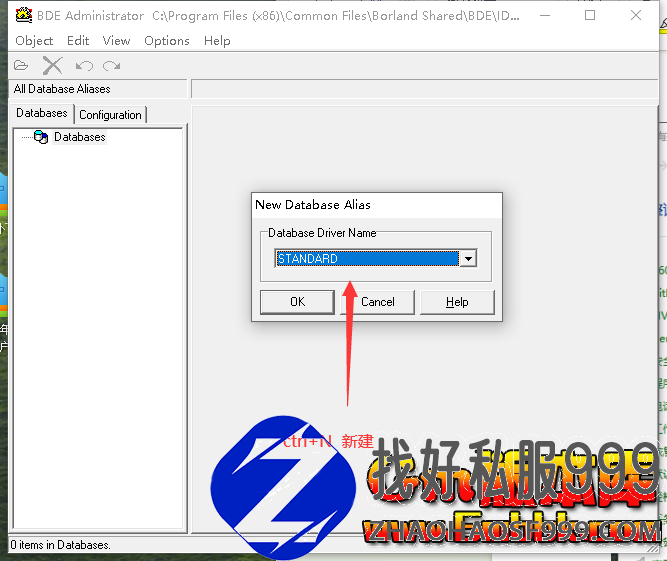
Task: Switch to the Databases tab
Action: click(42, 113)
